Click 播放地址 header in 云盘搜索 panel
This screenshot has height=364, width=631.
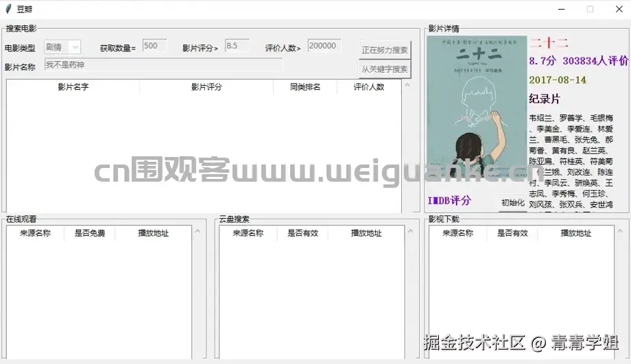point(366,233)
